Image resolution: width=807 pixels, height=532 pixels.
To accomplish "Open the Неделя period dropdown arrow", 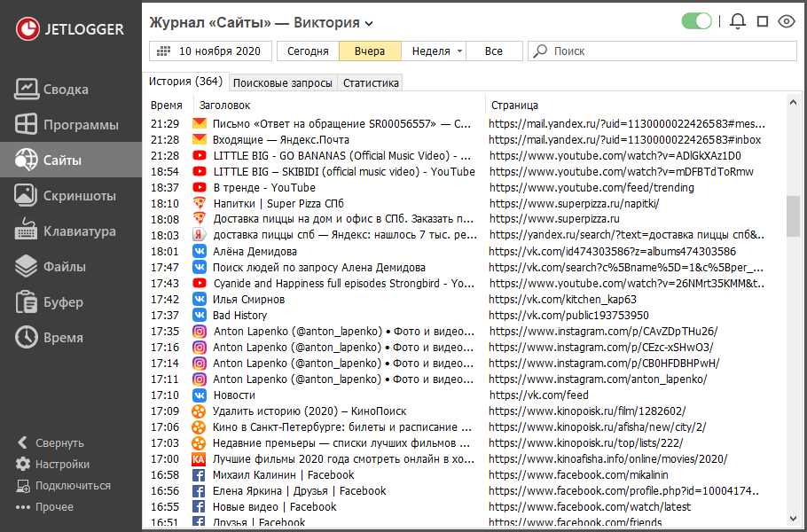I will pyautogui.click(x=459, y=51).
